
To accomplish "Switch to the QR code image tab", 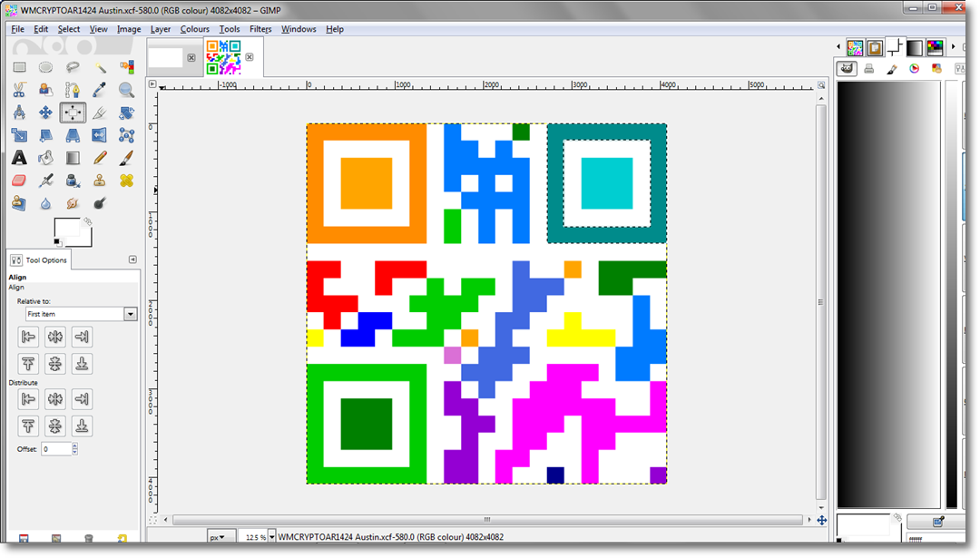I will [x=224, y=57].
